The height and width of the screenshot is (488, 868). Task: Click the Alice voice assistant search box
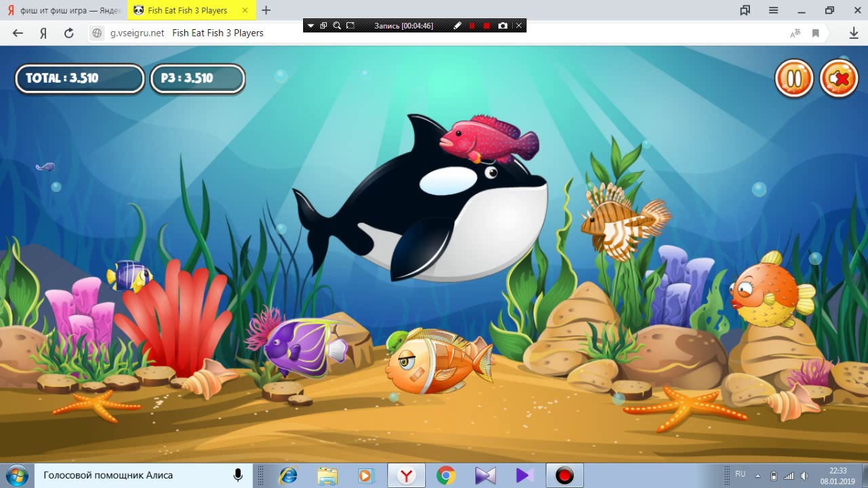pyautogui.click(x=142, y=475)
